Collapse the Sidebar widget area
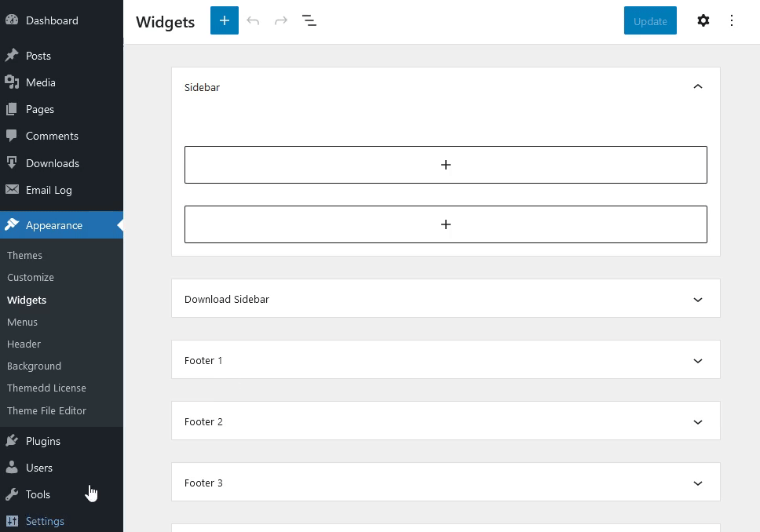 point(697,87)
